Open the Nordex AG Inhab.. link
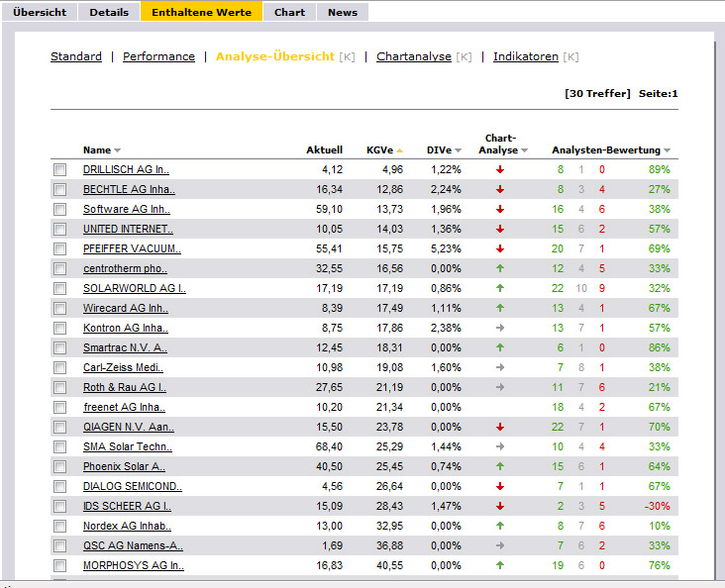725x588 pixels. (127, 526)
